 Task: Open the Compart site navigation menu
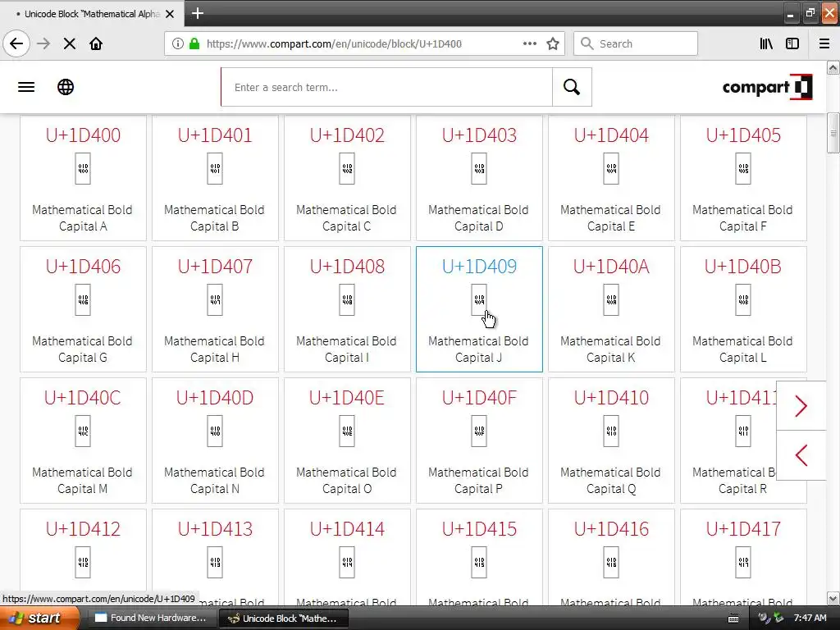click(x=26, y=87)
